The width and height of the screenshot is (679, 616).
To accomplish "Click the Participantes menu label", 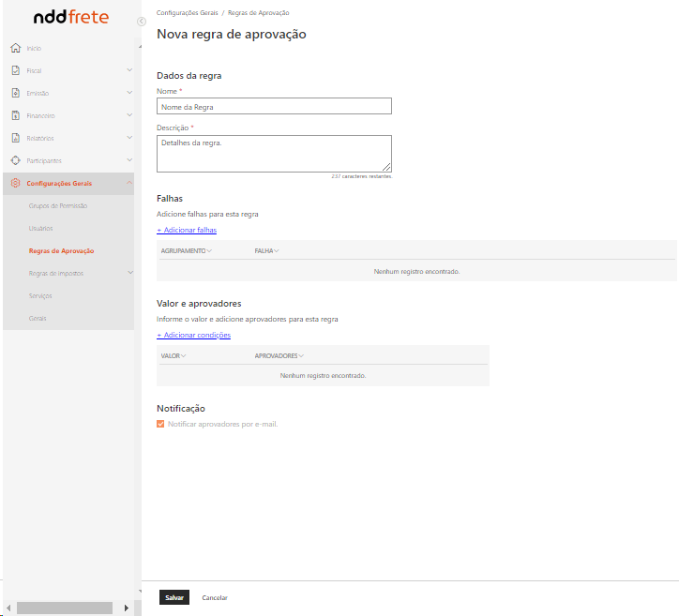I will coord(44,161).
